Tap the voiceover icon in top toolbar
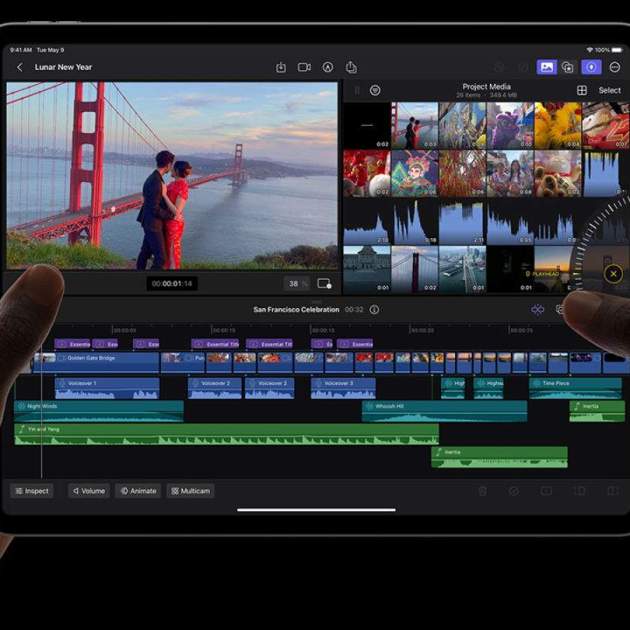Viewport: 630px width, 630px height. point(328,67)
